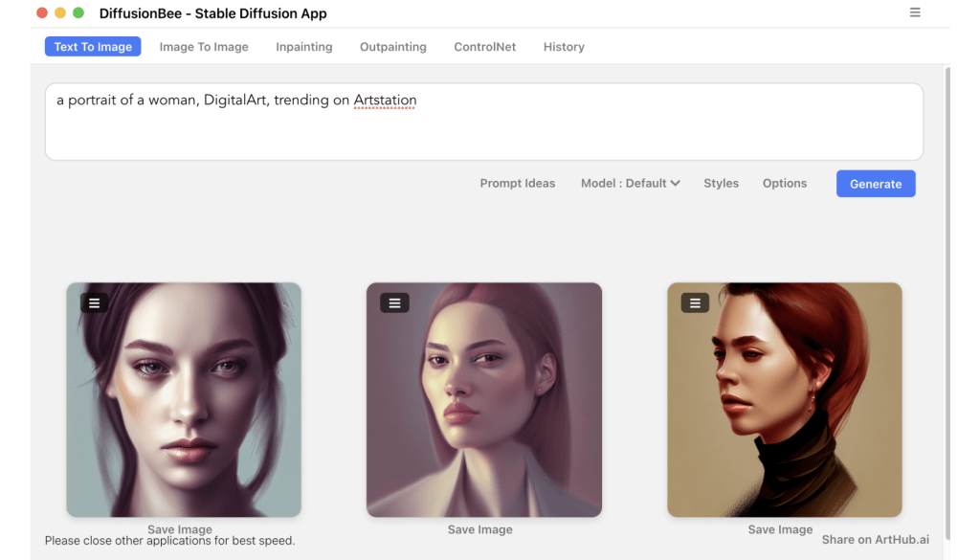This screenshot has height=560, width=980.
Task: Open menu icon on middle portrait image
Action: [394, 302]
